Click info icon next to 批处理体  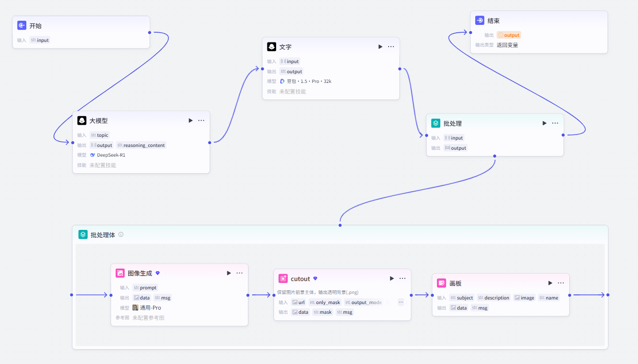pyautogui.click(x=121, y=235)
